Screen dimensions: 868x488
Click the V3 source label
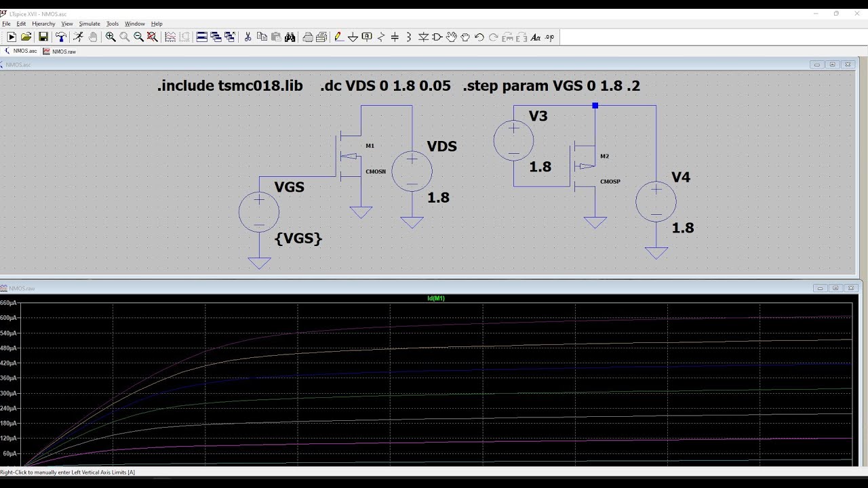coord(538,116)
